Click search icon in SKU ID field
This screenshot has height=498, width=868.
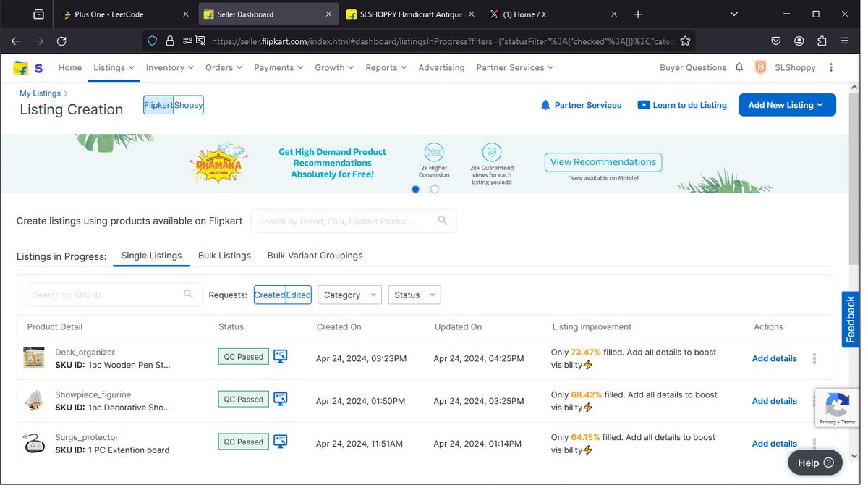tap(188, 294)
